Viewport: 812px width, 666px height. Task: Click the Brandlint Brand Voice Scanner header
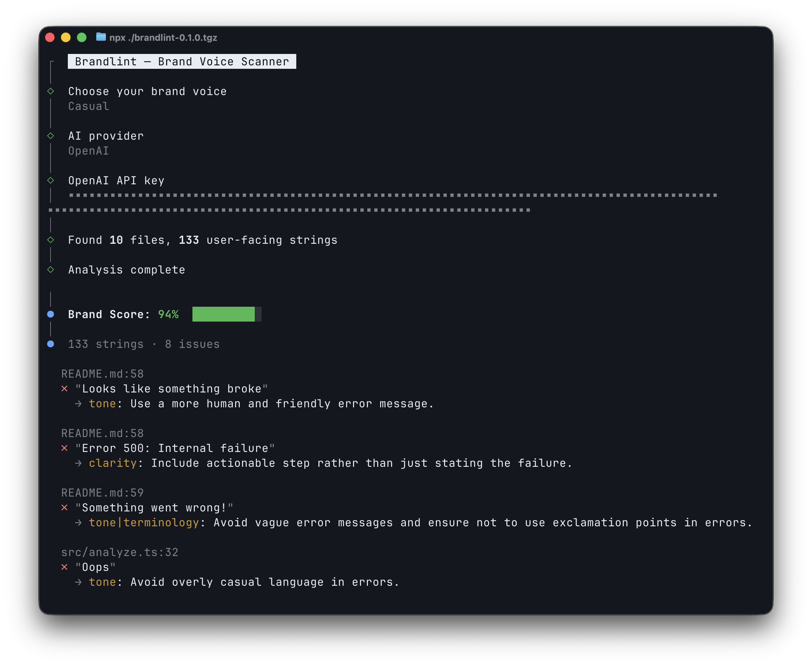click(182, 62)
